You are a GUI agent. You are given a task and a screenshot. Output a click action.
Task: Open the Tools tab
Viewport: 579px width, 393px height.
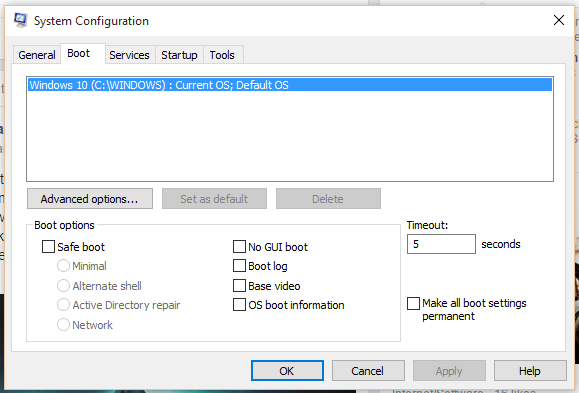[x=223, y=55]
